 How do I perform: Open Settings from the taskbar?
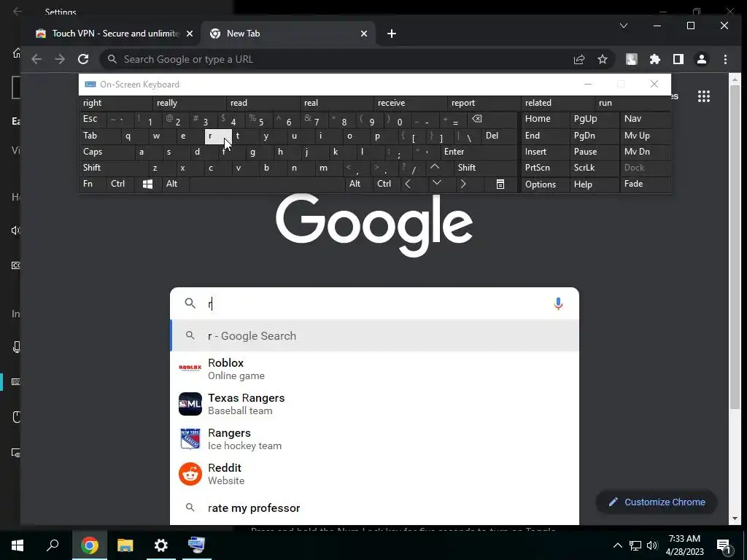pos(161,545)
